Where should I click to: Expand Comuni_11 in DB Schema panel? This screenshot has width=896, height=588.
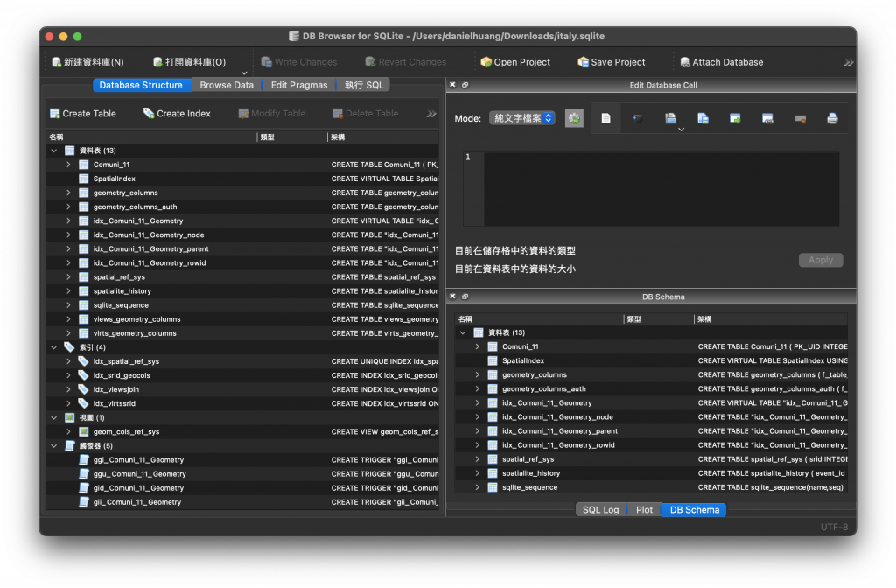tap(477, 346)
